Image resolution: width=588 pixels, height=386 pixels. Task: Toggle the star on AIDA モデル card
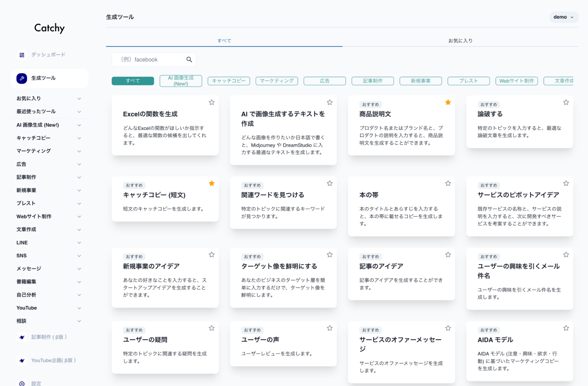coord(566,328)
